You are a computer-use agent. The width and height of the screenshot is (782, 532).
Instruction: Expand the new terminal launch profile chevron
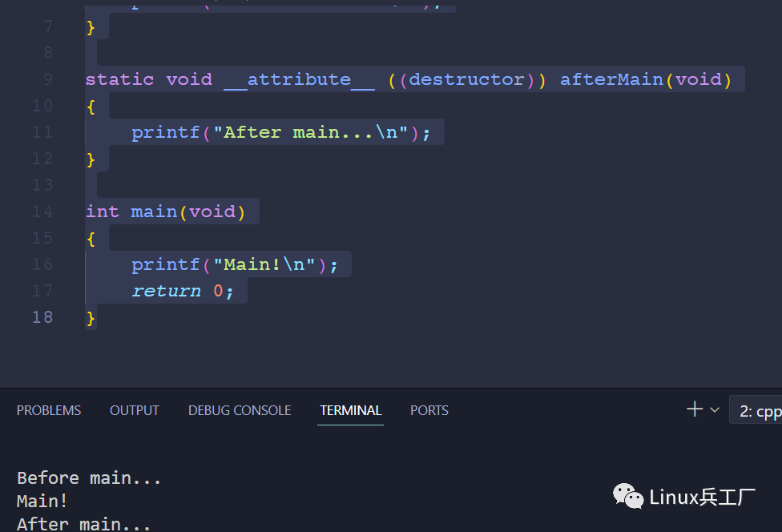pos(715,410)
